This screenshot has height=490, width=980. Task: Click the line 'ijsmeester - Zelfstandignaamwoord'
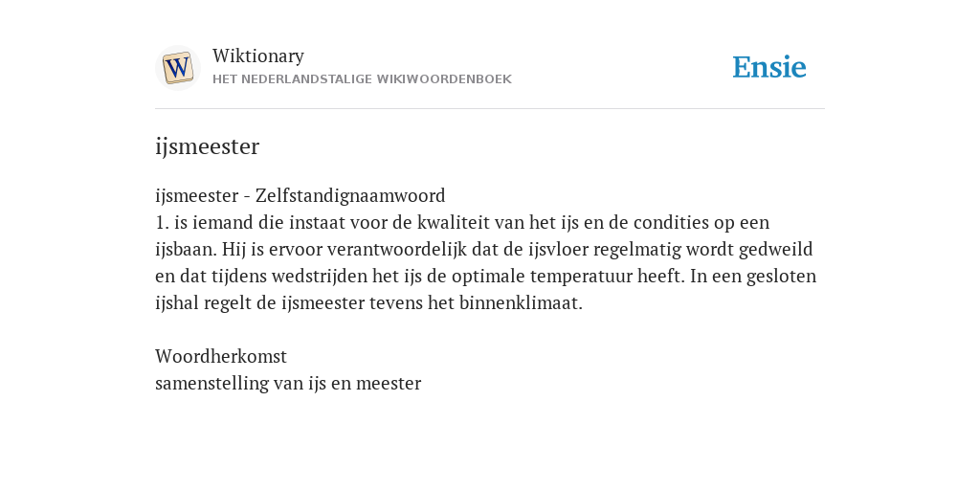click(x=300, y=195)
